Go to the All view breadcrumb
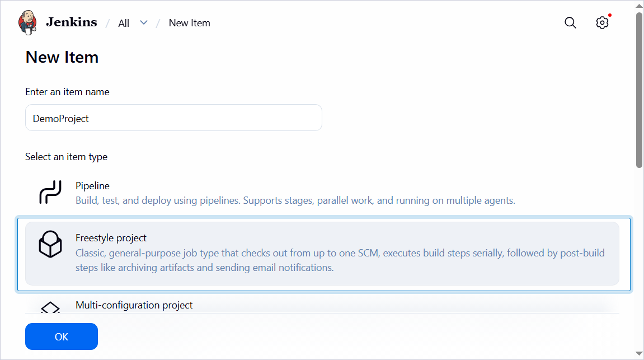644x360 pixels. pyautogui.click(x=124, y=24)
